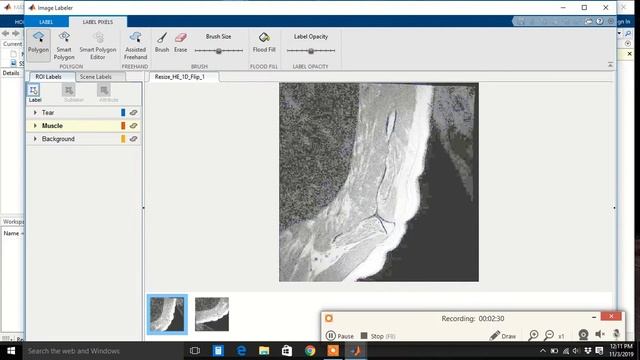Open the Draw tool in the recorder
This screenshot has height=360, width=640.
click(x=503, y=336)
